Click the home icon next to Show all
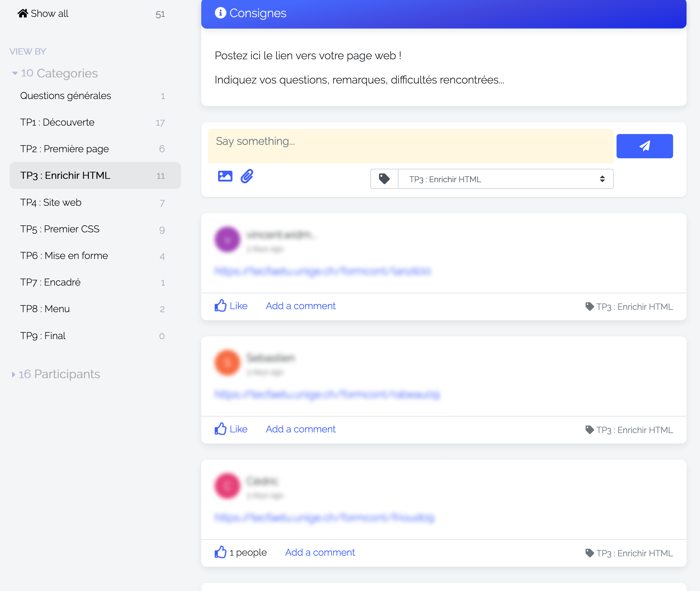Screen dimensions: 700x591 (23, 13)
